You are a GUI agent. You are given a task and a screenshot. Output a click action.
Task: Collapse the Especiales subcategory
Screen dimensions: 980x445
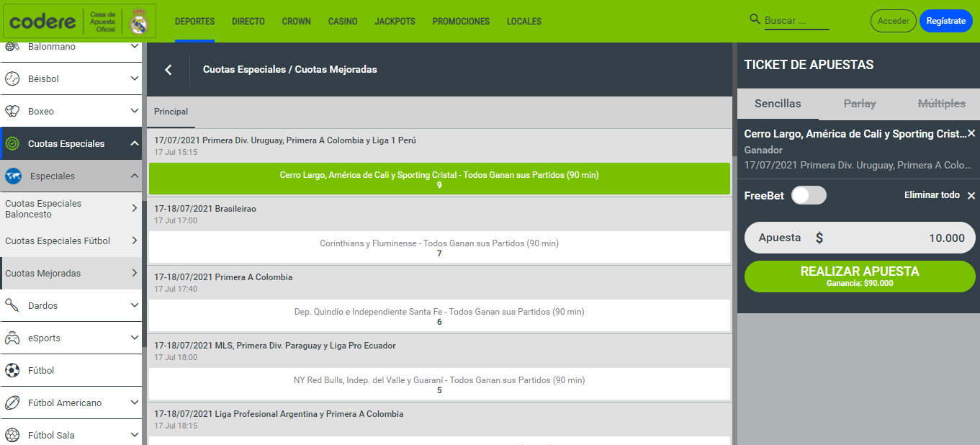click(x=135, y=176)
